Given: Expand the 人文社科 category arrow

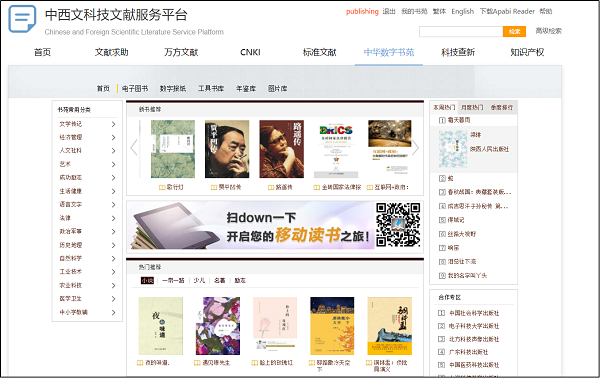Looking at the screenshot, I should pos(113,151).
